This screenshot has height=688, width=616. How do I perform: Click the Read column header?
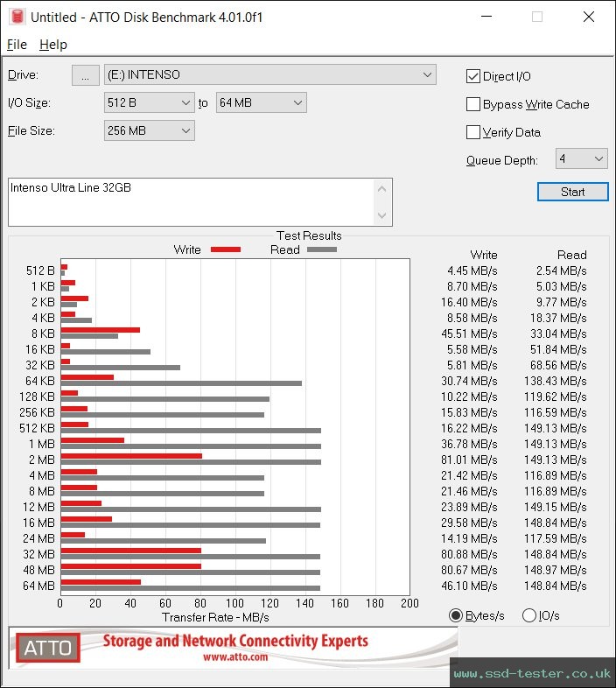point(571,255)
